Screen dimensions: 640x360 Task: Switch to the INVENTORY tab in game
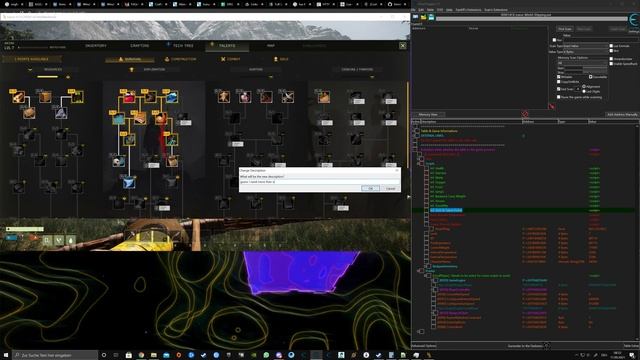(x=96, y=46)
